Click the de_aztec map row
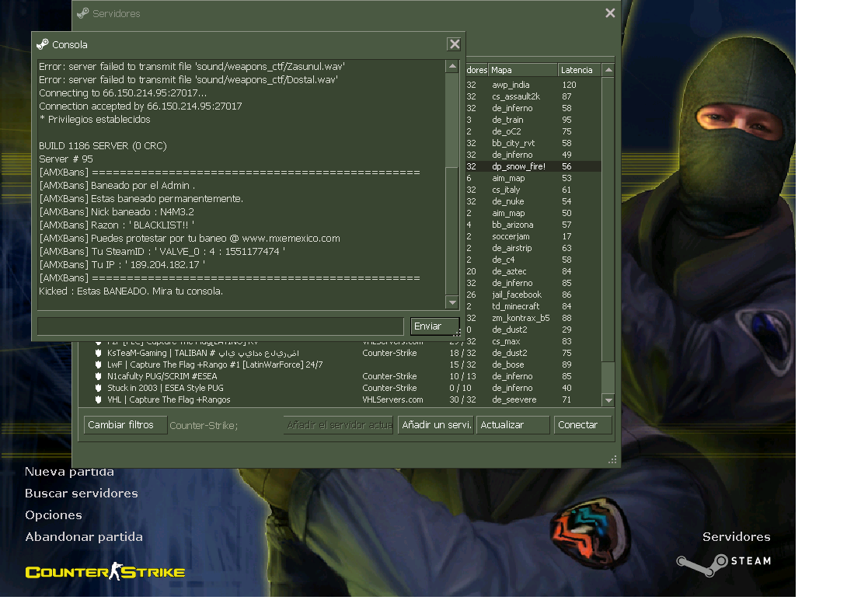This screenshot has height=600, width=868. click(534, 271)
